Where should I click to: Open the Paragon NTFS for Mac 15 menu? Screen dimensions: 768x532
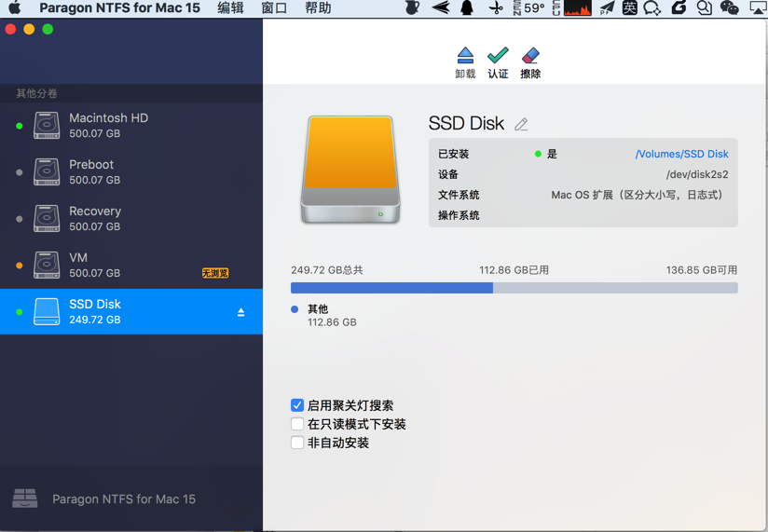point(119,7)
